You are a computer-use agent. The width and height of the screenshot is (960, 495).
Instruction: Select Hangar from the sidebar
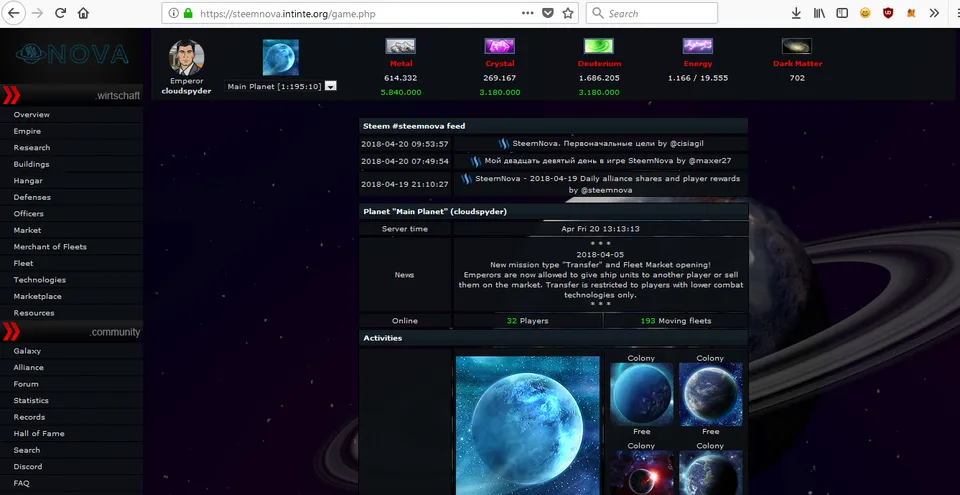[28, 181]
